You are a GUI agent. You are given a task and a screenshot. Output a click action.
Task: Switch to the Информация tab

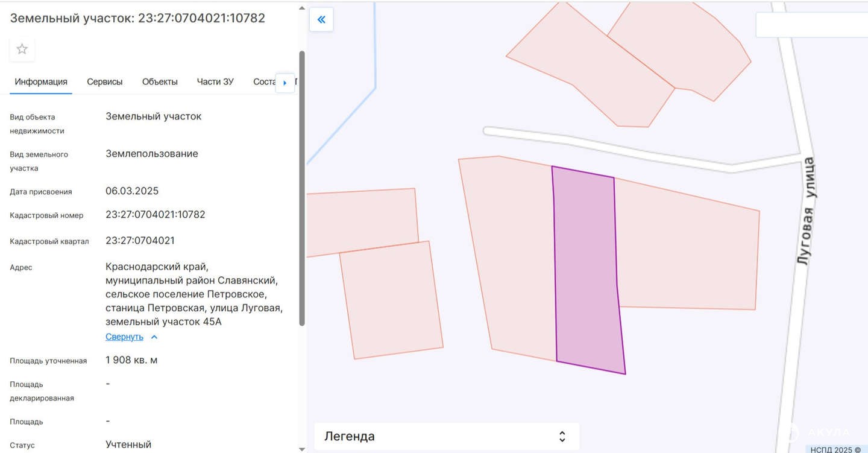click(x=41, y=82)
